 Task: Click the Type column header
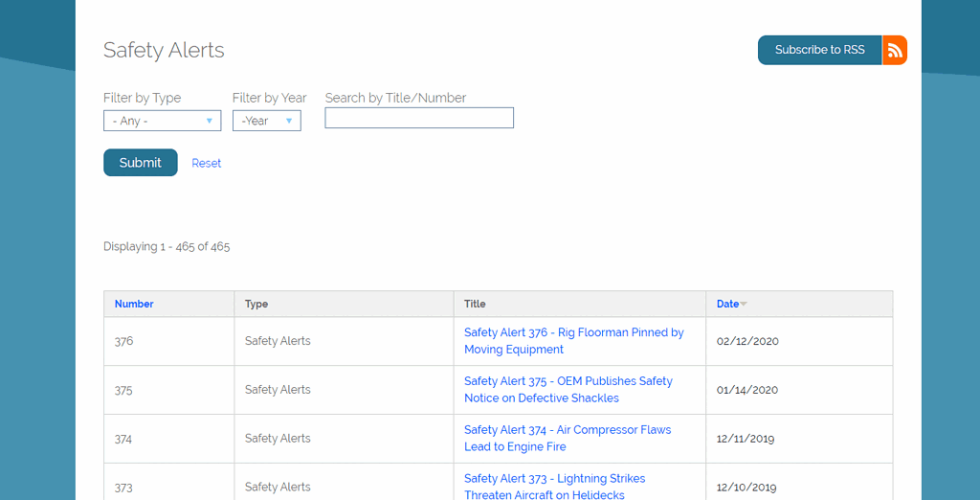(256, 304)
